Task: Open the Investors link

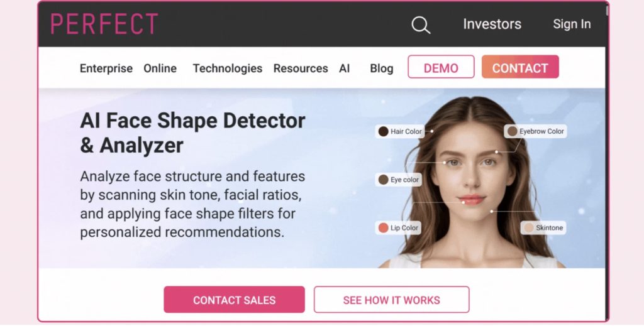Action: click(x=492, y=24)
